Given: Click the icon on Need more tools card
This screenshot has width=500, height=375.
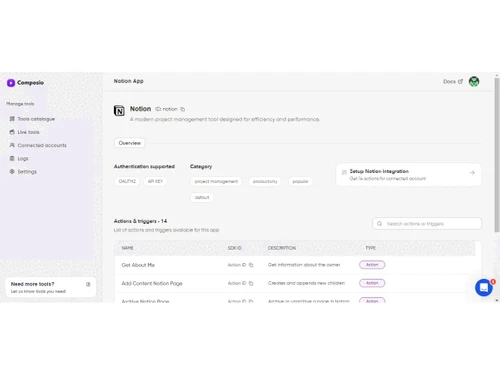Looking at the screenshot, I should pos(88,284).
